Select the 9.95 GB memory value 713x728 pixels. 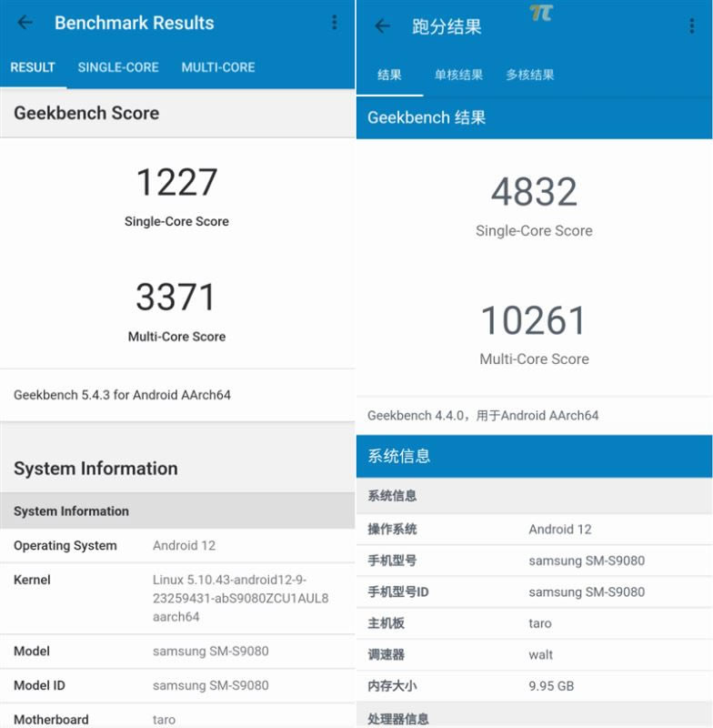(x=551, y=686)
